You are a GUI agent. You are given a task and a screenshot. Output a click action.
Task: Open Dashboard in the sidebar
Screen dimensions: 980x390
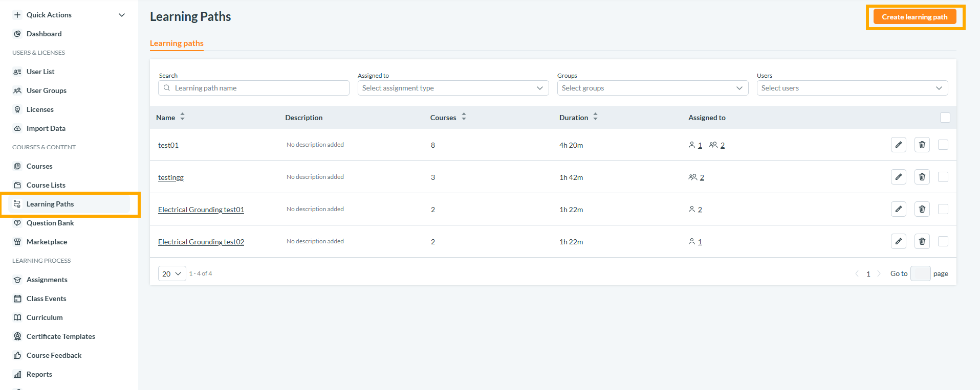tap(44, 34)
